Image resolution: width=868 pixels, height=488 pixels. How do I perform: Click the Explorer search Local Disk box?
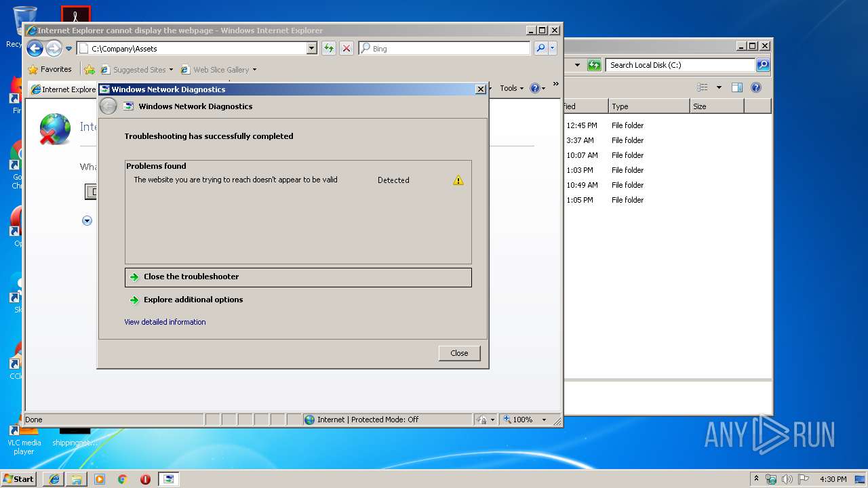pyautogui.click(x=680, y=65)
